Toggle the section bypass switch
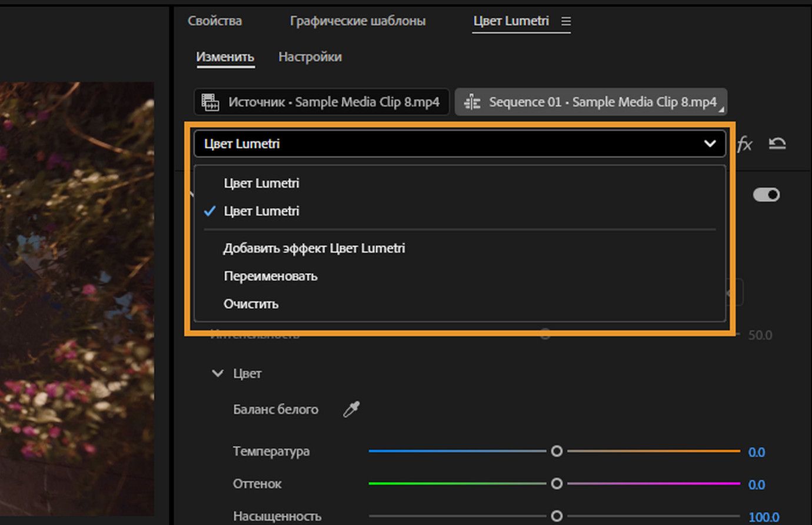 tap(766, 195)
